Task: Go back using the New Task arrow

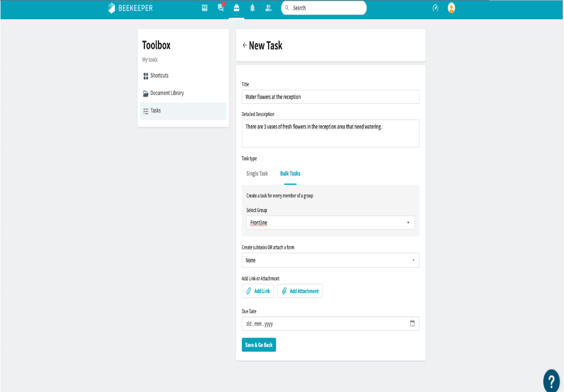Action: click(245, 45)
